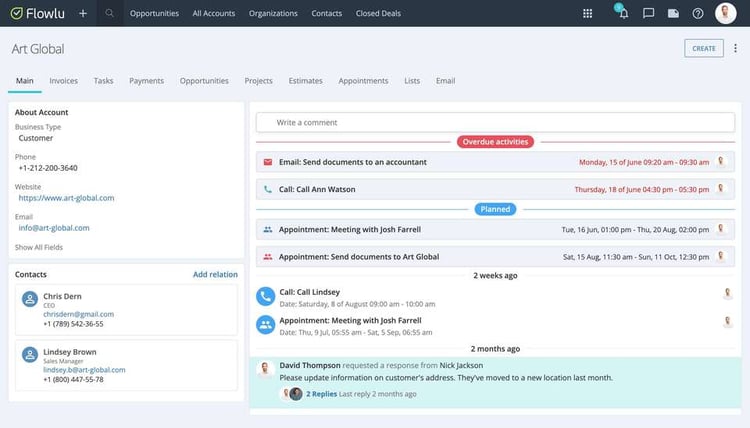Switch to the Estimates tab
This screenshot has height=428, width=750.
click(306, 81)
